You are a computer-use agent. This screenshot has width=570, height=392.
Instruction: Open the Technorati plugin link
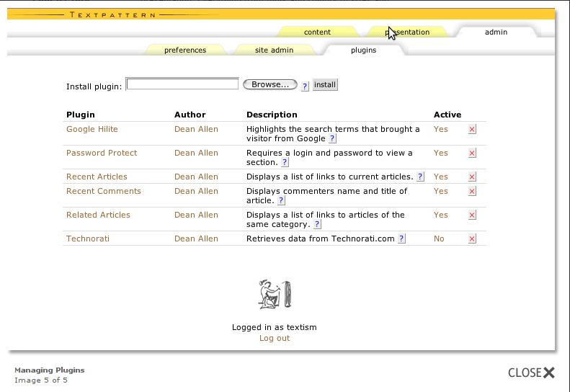pos(88,239)
